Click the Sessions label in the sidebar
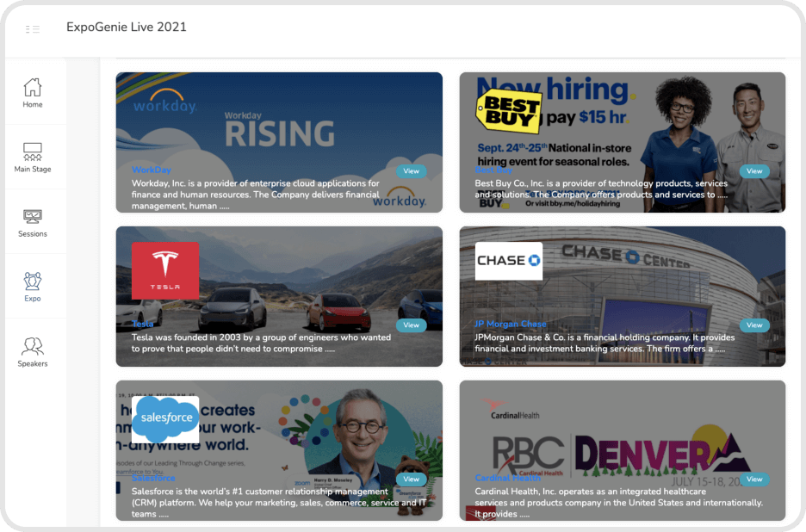The image size is (806, 532). click(33, 234)
